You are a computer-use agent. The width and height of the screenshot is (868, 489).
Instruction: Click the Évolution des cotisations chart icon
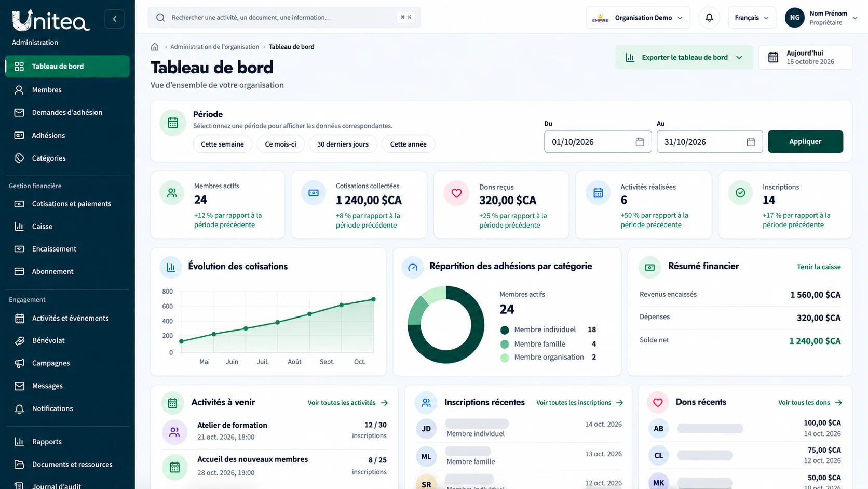pyautogui.click(x=171, y=267)
